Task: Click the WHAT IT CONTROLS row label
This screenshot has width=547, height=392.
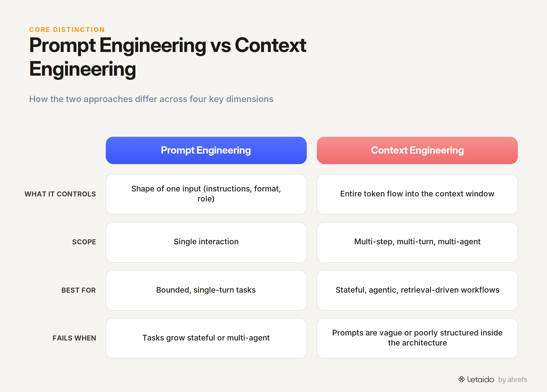Action: tap(60, 194)
